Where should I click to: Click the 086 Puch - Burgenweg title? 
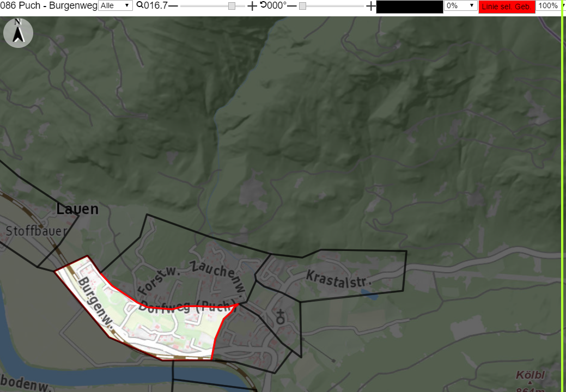[x=48, y=5]
